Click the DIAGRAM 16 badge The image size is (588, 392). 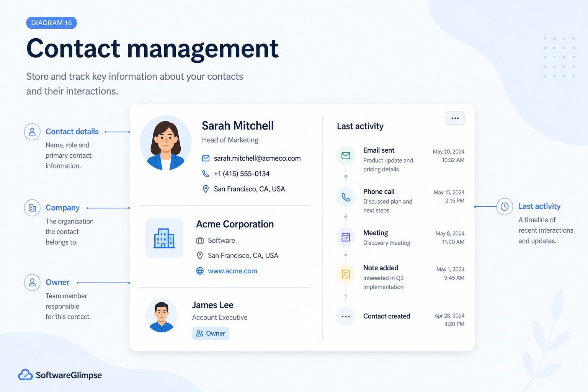pyautogui.click(x=52, y=23)
